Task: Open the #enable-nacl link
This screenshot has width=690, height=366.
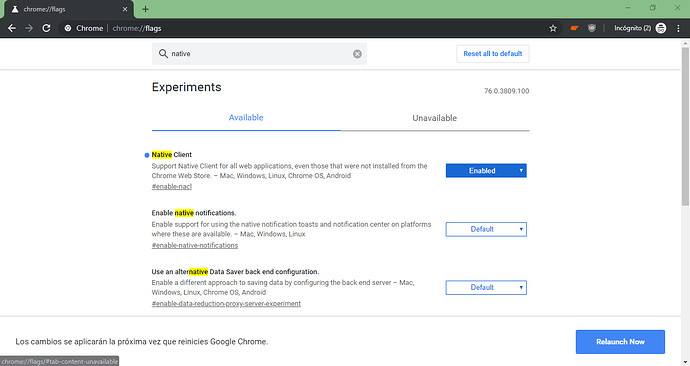Action: coord(172,187)
